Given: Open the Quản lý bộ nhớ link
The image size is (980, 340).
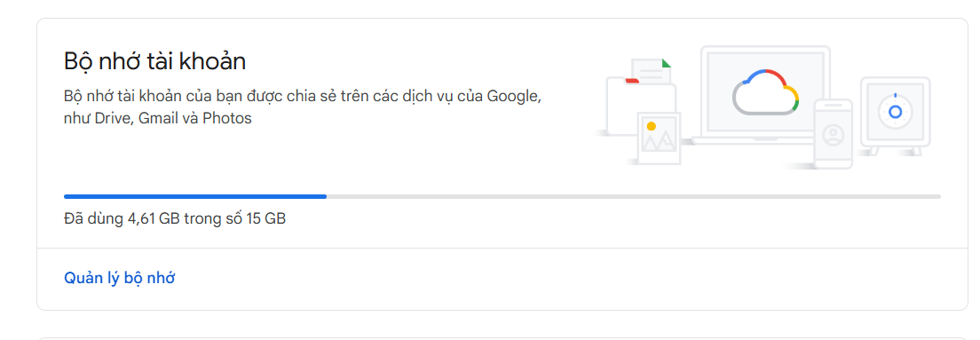Looking at the screenshot, I should 119,278.
